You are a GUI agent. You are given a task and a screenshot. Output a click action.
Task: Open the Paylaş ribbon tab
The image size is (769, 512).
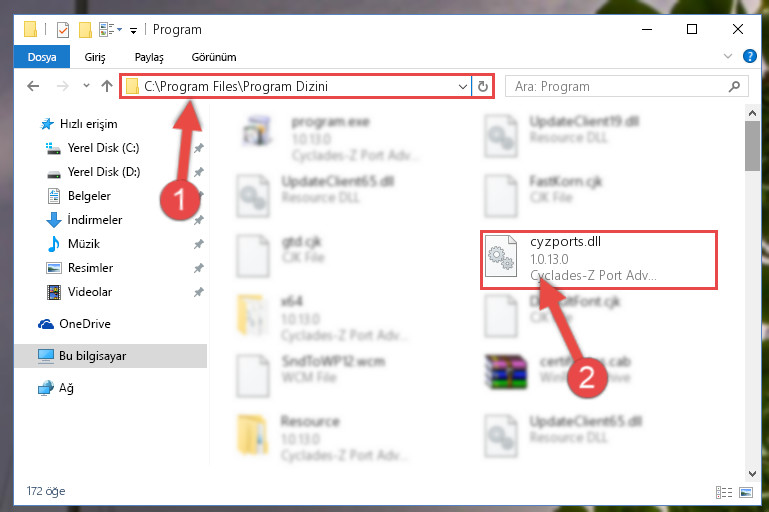[x=149, y=57]
